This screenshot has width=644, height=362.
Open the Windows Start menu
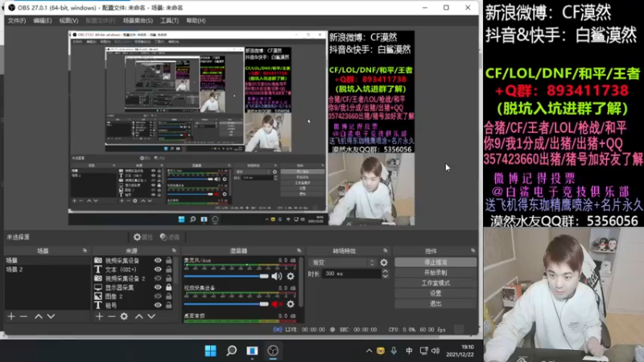pos(211,351)
